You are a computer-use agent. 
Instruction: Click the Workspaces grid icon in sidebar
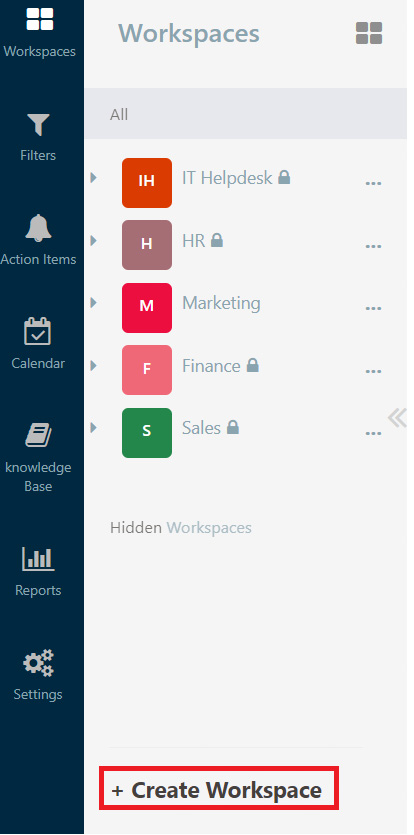(39, 18)
